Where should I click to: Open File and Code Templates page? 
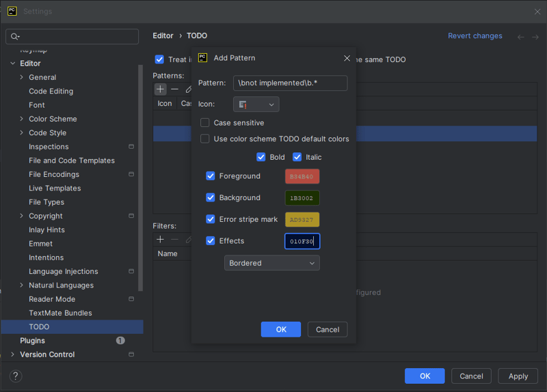click(72, 160)
